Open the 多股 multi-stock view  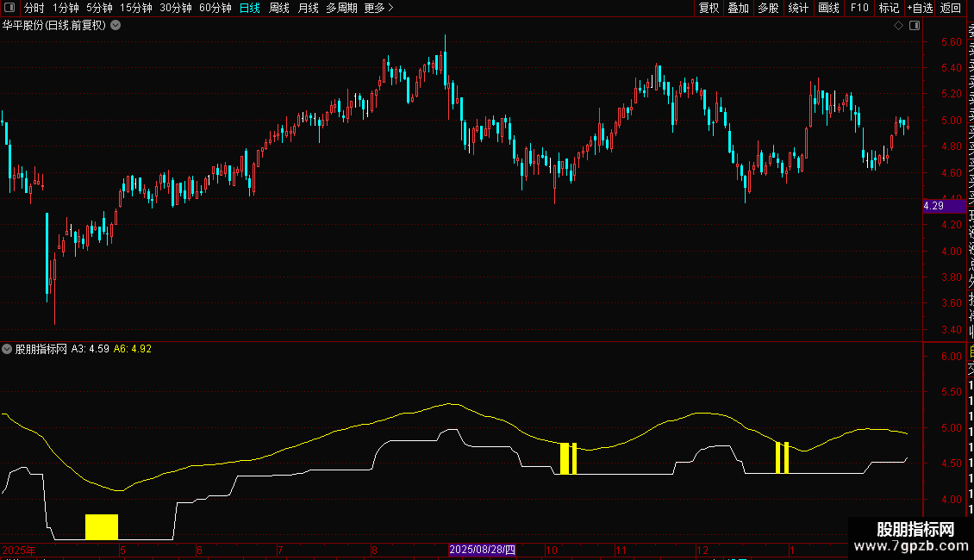[x=768, y=8]
